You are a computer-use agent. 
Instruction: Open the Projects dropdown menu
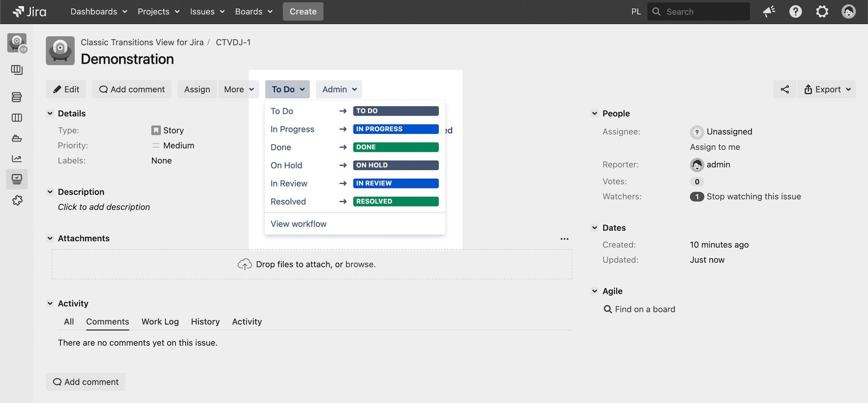pyautogui.click(x=158, y=12)
